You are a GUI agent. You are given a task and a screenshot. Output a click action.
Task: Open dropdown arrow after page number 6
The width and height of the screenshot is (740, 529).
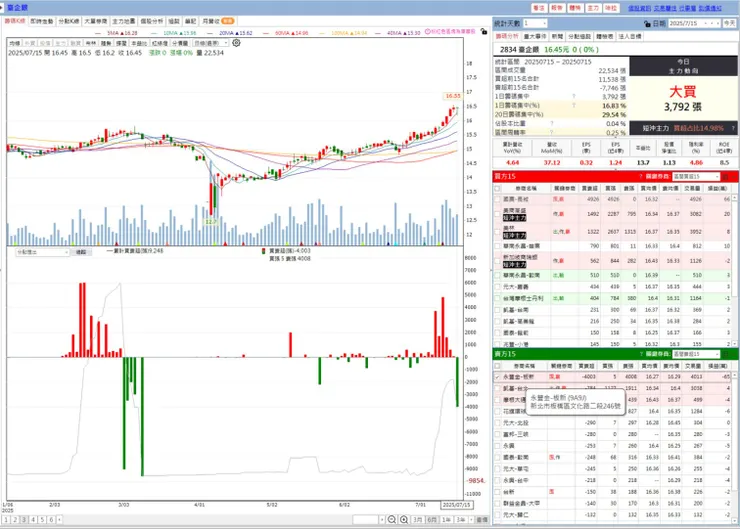(59, 520)
